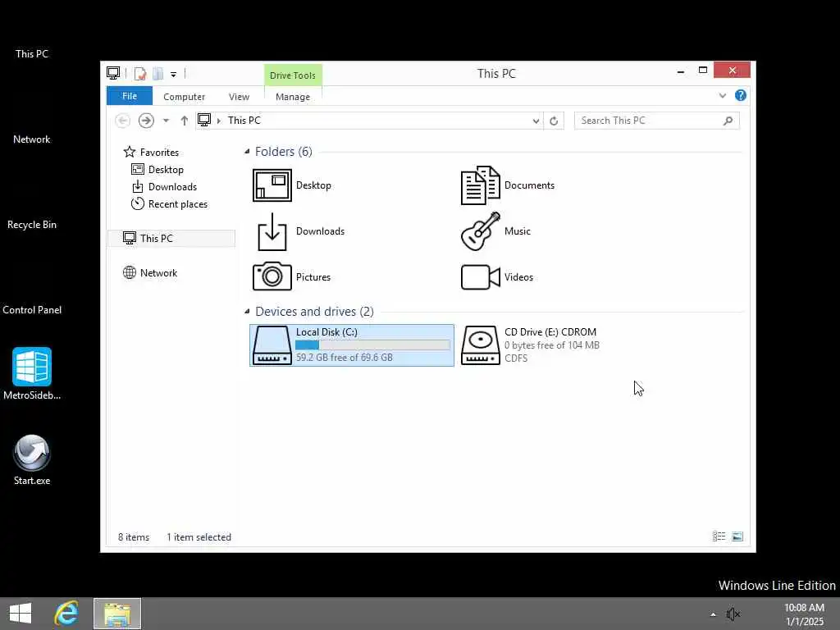Click the File Explorer taskbar button
Screen dimensions: 840x630
117,614
